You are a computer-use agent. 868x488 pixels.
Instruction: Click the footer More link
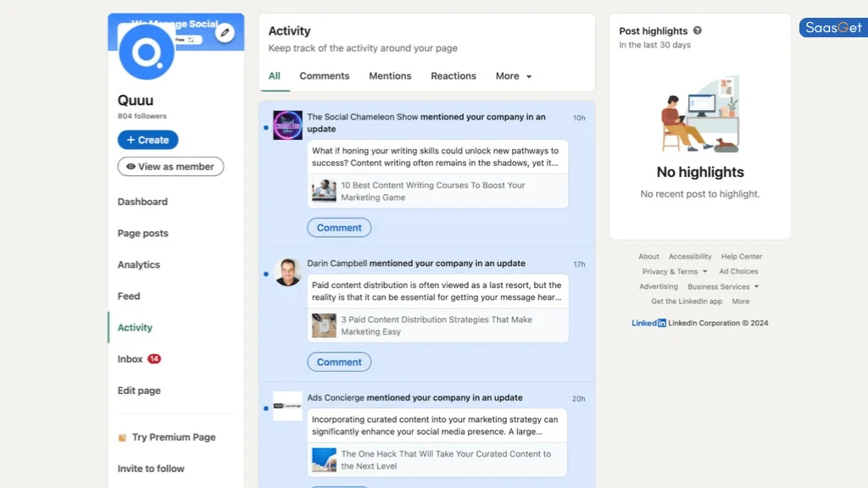741,302
